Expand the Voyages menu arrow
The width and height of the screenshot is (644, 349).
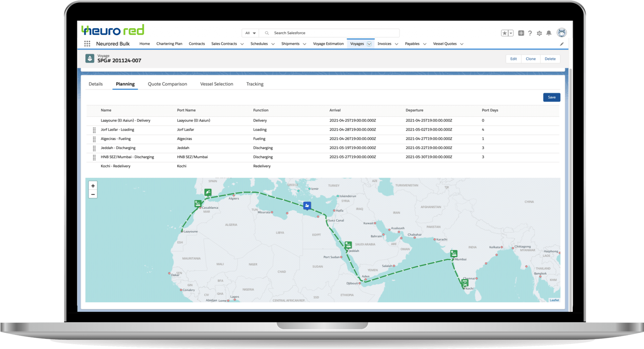[x=369, y=44]
